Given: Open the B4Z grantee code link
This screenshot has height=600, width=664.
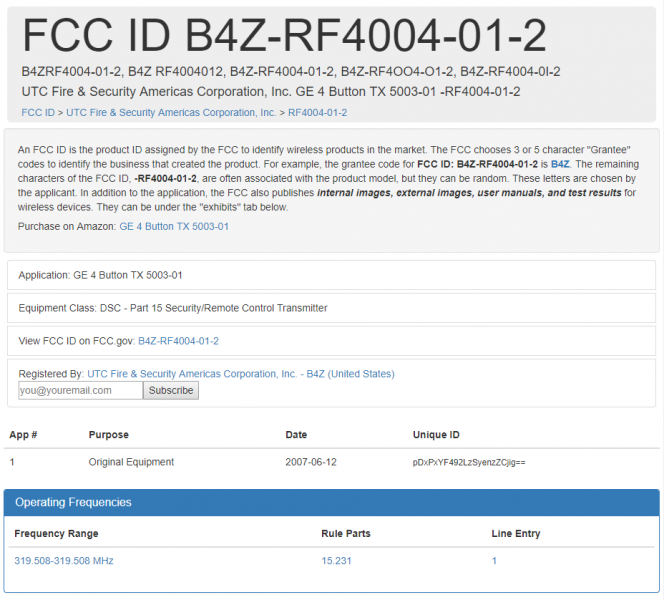Looking at the screenshot, I should pyautogui.click(x=560, y=163).
